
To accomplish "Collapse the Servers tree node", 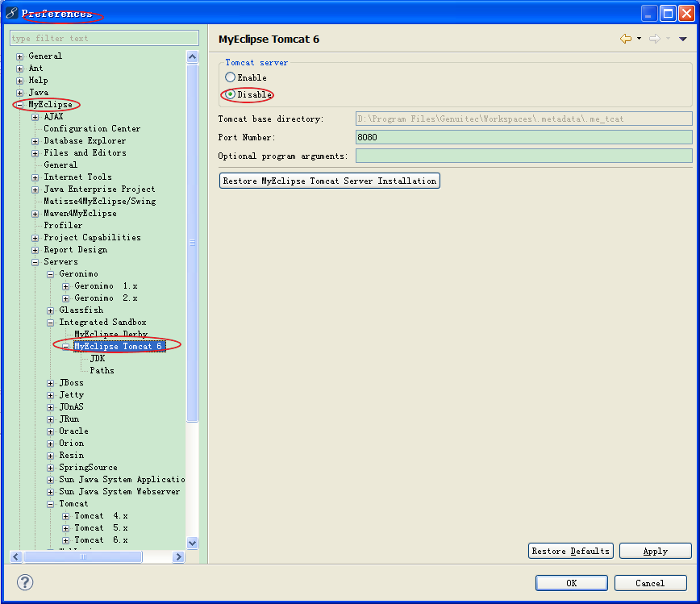I will pyautogui.click(x=35, y=263).
